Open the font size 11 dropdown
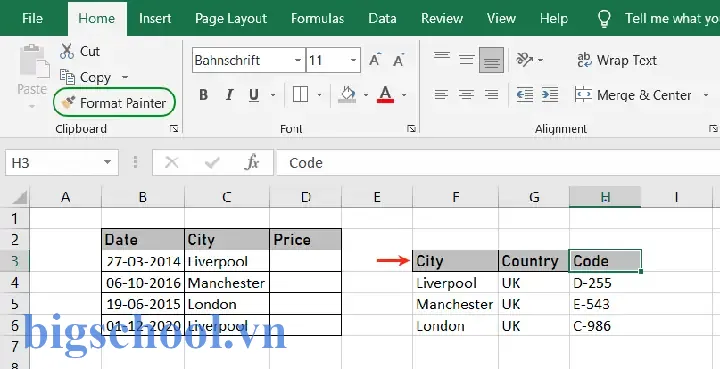The height and width of the screenshot is (369, 720). coord(353,60)
